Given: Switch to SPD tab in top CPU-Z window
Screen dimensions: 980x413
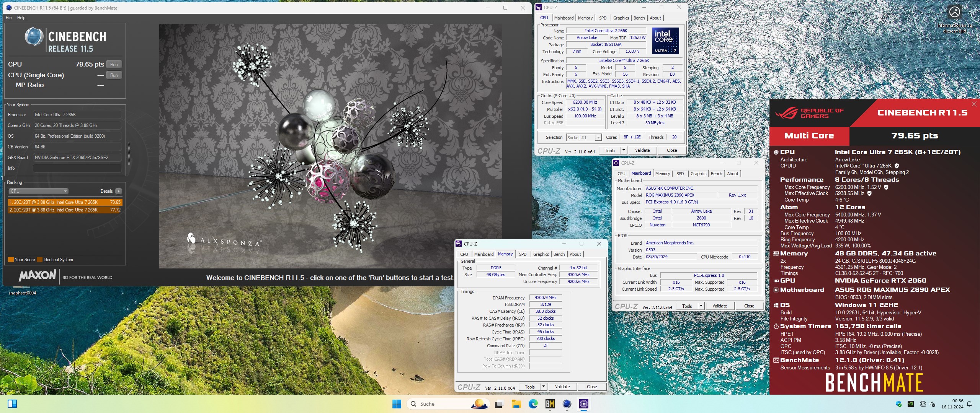Looking at the screenshot, I should tap(603, 18).
